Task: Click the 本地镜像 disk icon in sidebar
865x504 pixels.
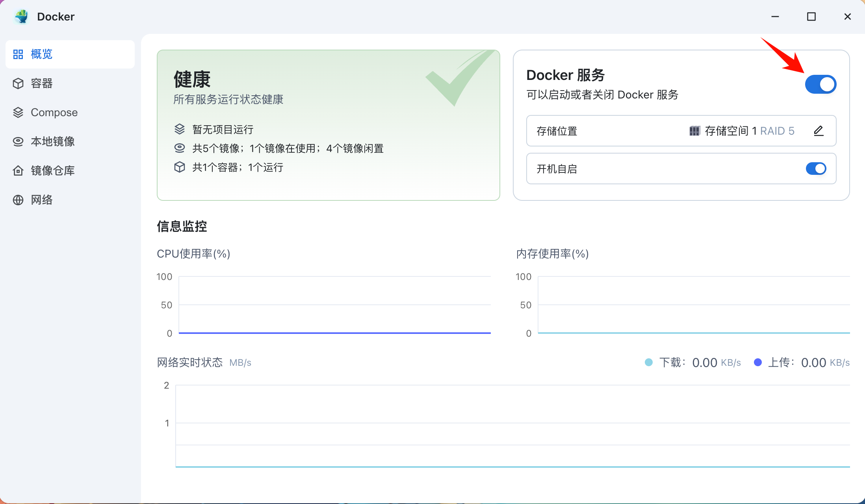Action: (18, 142)
